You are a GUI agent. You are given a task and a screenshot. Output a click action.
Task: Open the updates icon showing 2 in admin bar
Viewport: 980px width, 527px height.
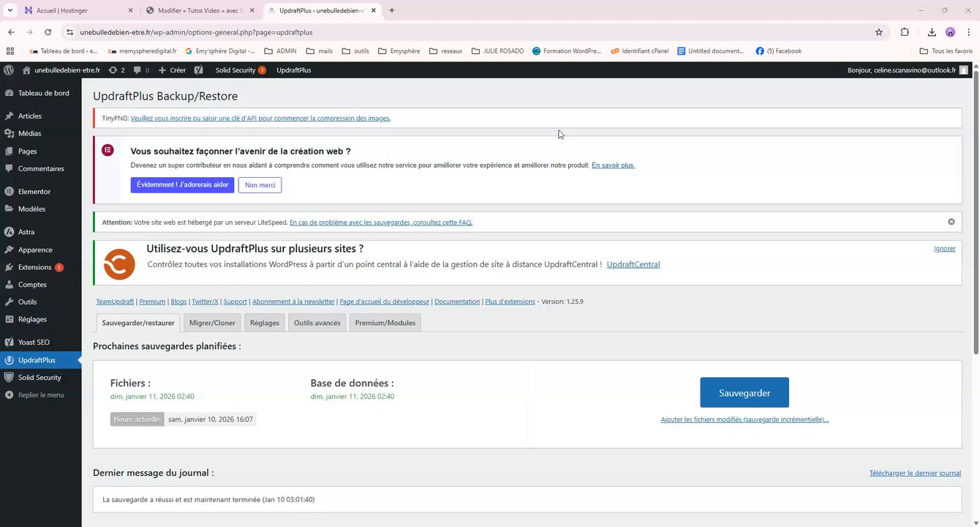click(x=116, y=70)
